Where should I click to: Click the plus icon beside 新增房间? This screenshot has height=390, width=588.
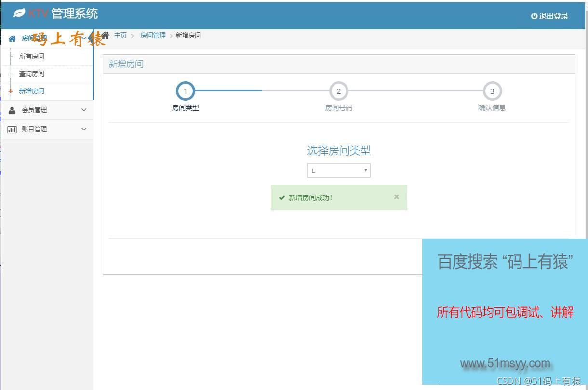pos(11,91)
